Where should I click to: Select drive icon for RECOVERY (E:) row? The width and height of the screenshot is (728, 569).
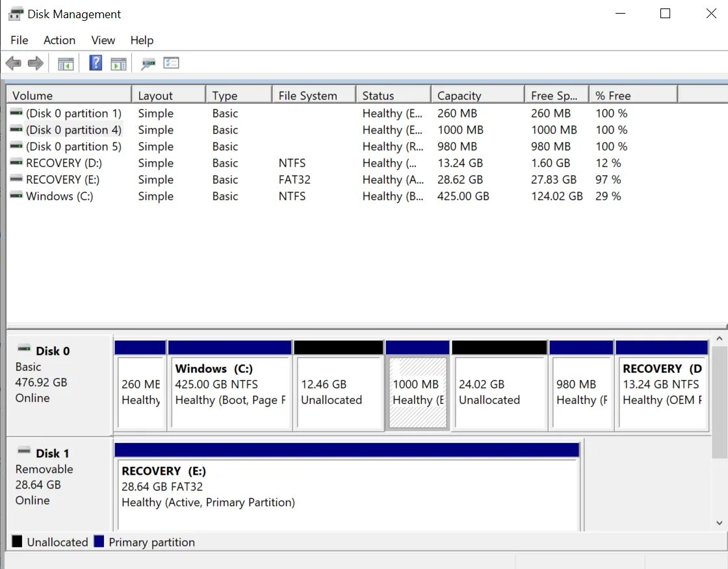click(x=16, y=179)
